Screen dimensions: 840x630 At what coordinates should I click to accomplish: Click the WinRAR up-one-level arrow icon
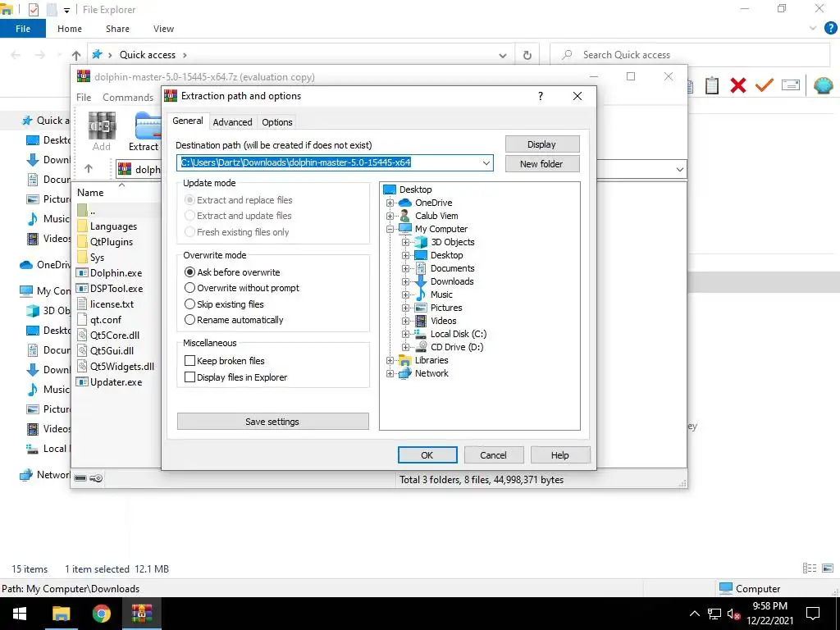tap(89, 169)
